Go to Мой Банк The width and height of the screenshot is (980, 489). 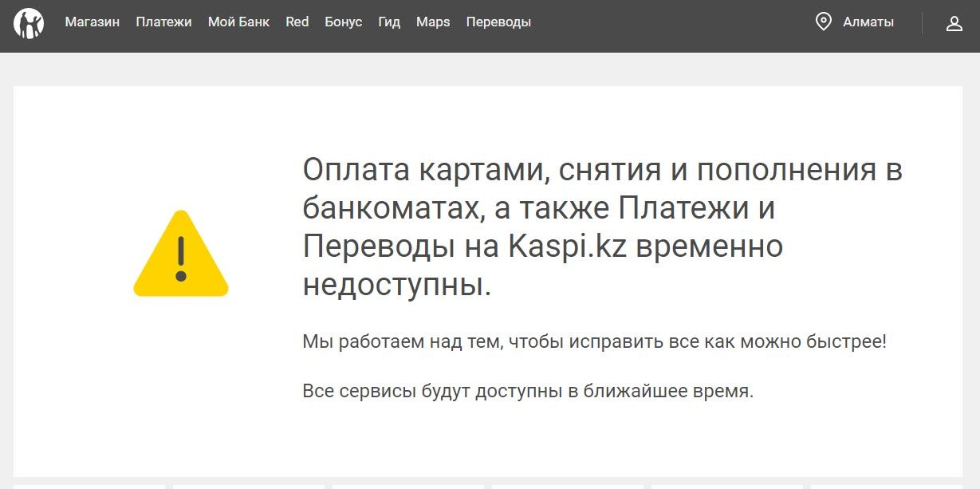coord(239,22)
